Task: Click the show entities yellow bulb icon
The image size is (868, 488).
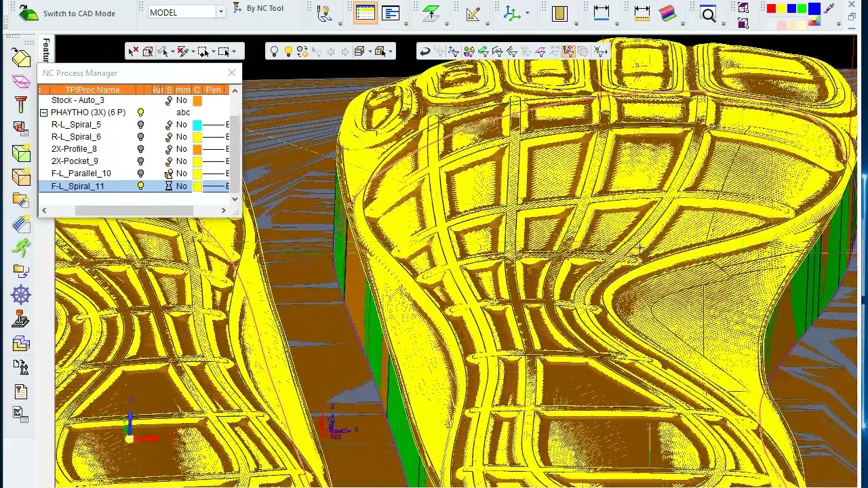Action: [288, 52]
